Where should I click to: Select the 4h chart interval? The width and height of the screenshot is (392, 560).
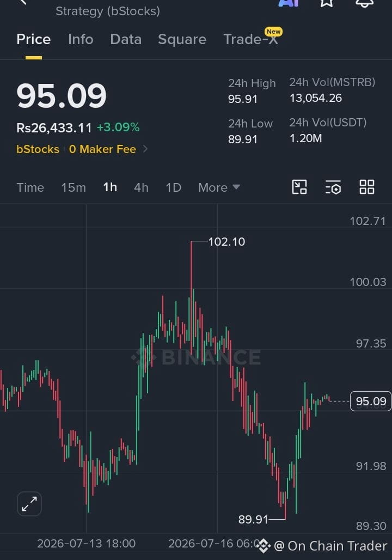(141, 187)
